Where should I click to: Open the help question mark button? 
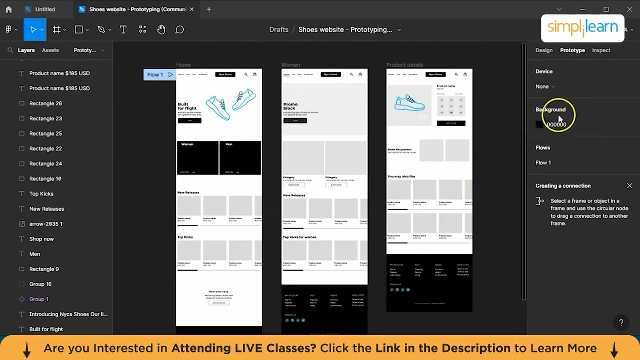(x=620, y=322)
